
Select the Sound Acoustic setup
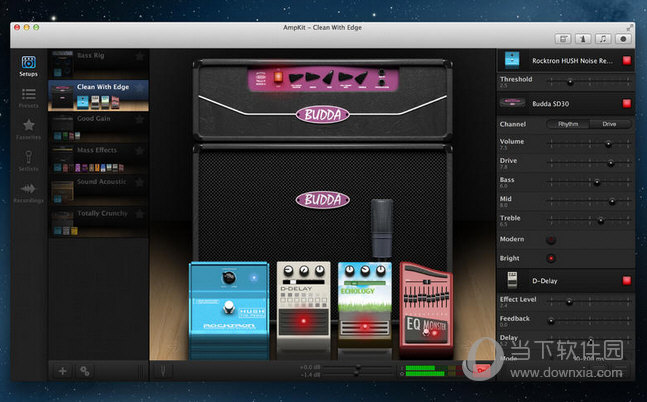[x=99, y=190]
